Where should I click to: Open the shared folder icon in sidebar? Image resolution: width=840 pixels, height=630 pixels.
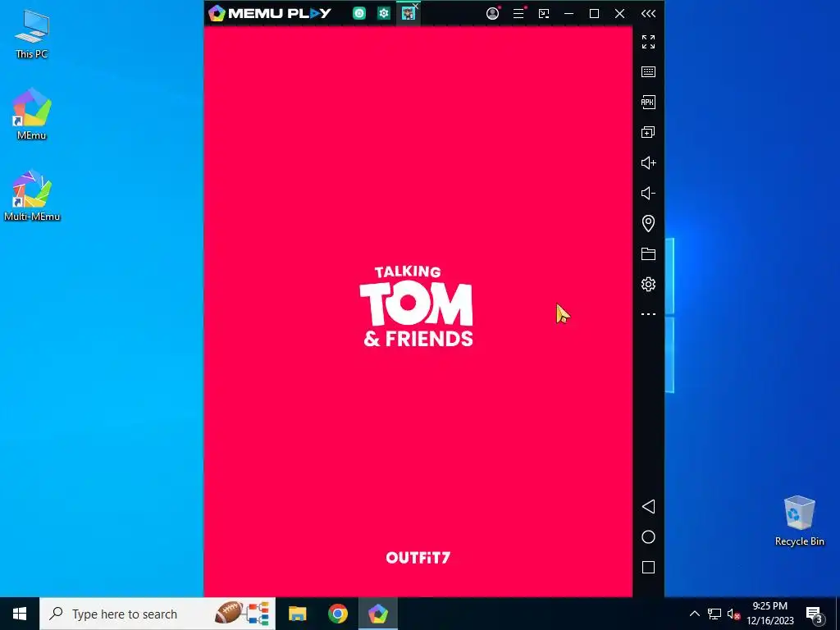(x=648, y=253)
